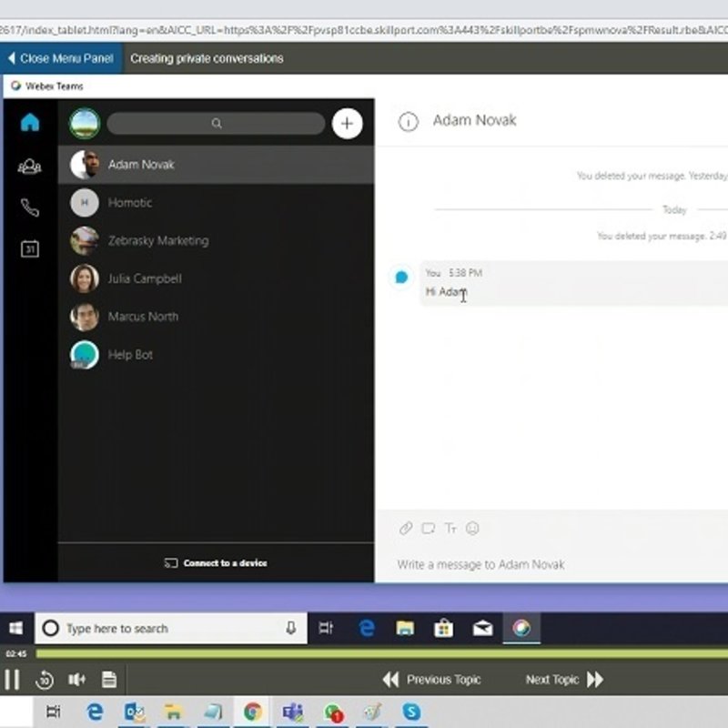Open Marcus North conversation
This screenshot has width=728, height=728.
[216, 317]
